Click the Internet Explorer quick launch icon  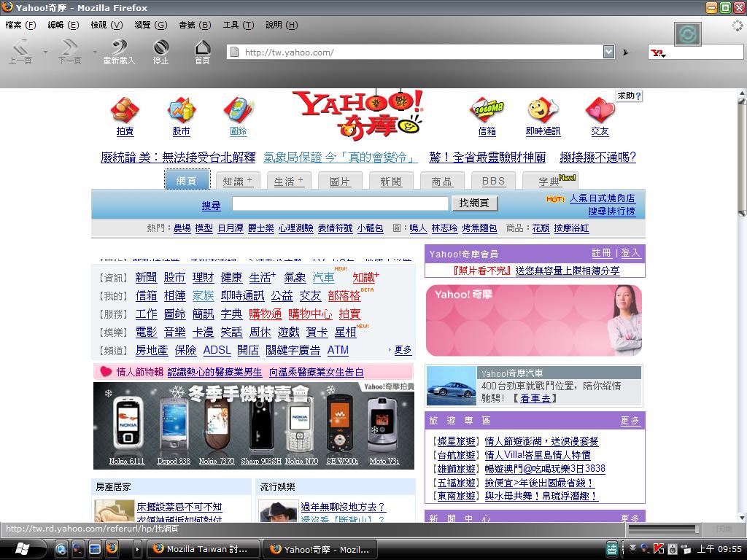click(61, 549)
